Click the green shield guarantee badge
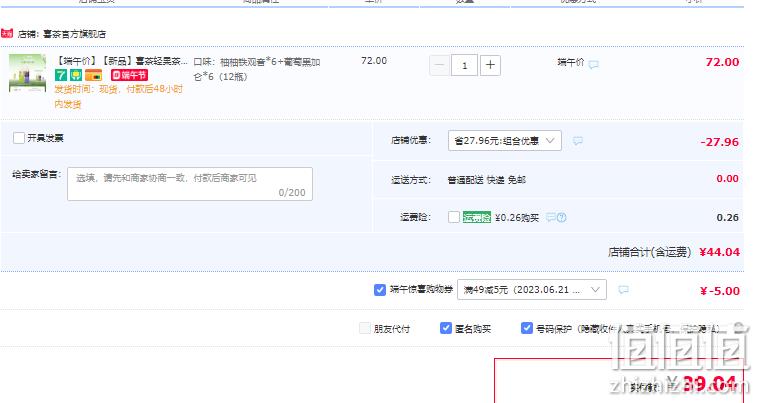 [x=76, y=75]
